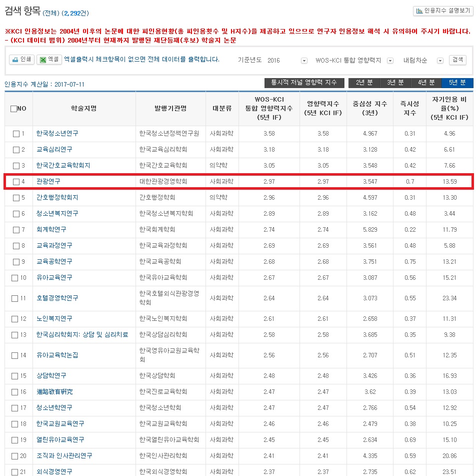Open the 교육심리연구 journal link
476x476 pixels.
tap(54, 150)
